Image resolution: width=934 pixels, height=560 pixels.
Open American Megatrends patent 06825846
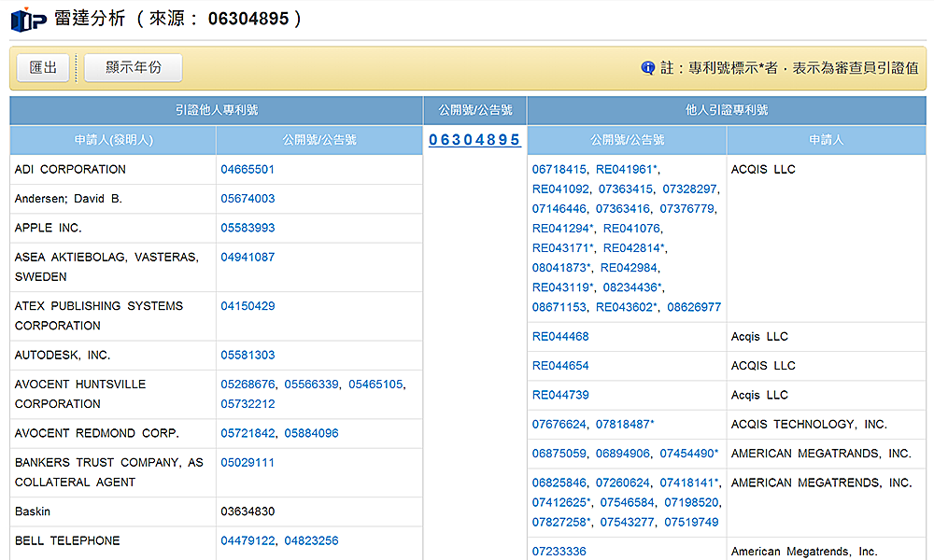pyautogui.click(x=559, y=482)
